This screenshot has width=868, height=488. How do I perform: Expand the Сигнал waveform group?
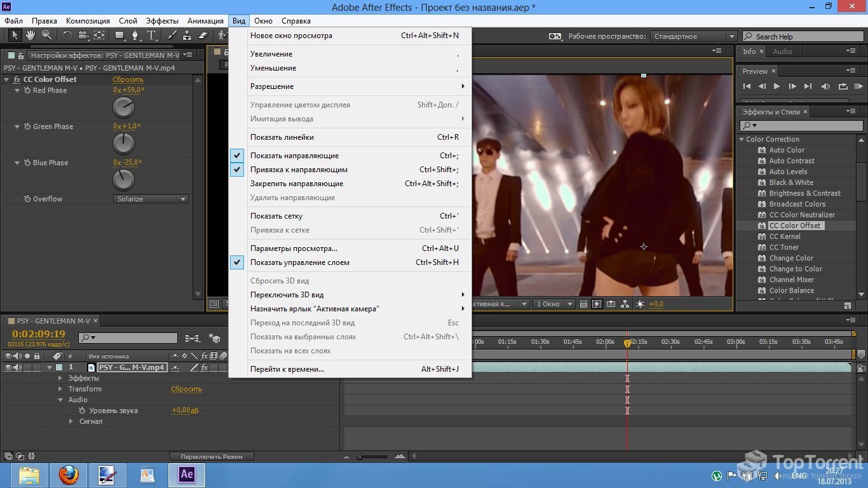coord(71,421)
